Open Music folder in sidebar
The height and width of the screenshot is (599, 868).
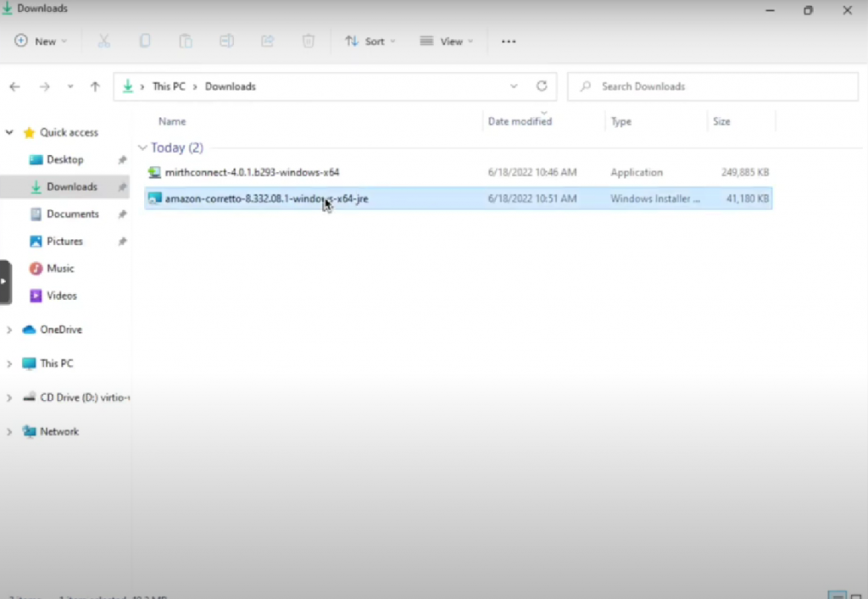(60, 269)
